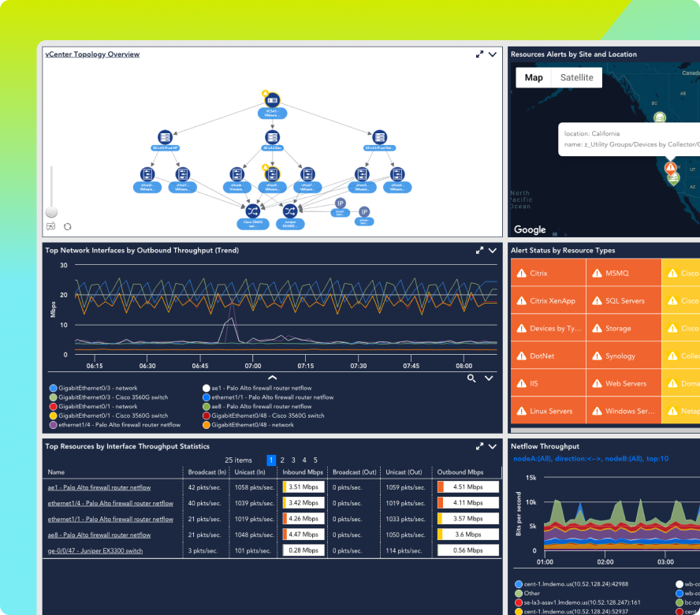Image resolution: width=700 pixels, height=615 pixels.
Task: Open the Citrix alert status tile
Action: point(548,273)
